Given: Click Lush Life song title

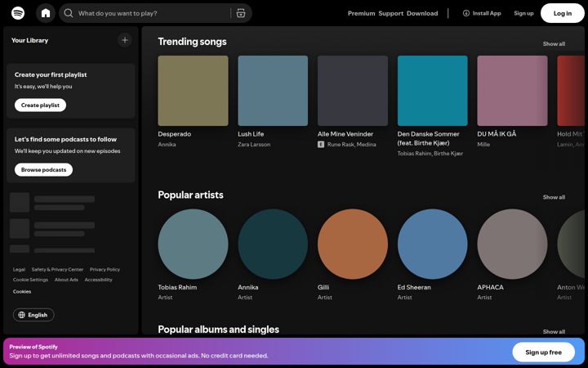Looking at the screenshot, I should pyautogui.click(x=251, y=134).
